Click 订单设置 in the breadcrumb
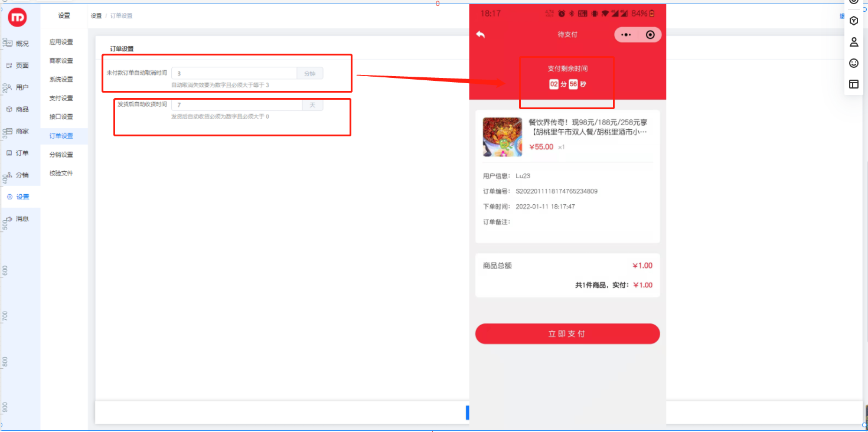Screen dimensions: 868x432 click(122, 16)
